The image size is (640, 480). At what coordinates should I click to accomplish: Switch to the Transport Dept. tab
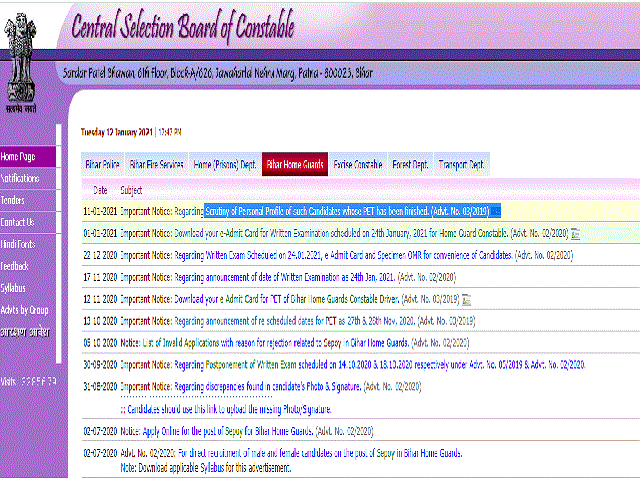coord(462,164)
